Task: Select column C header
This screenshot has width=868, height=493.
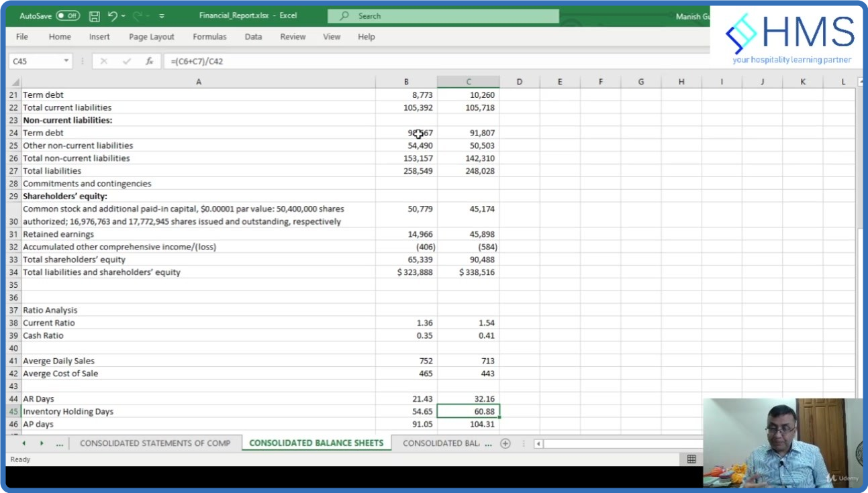Action: 469,82
